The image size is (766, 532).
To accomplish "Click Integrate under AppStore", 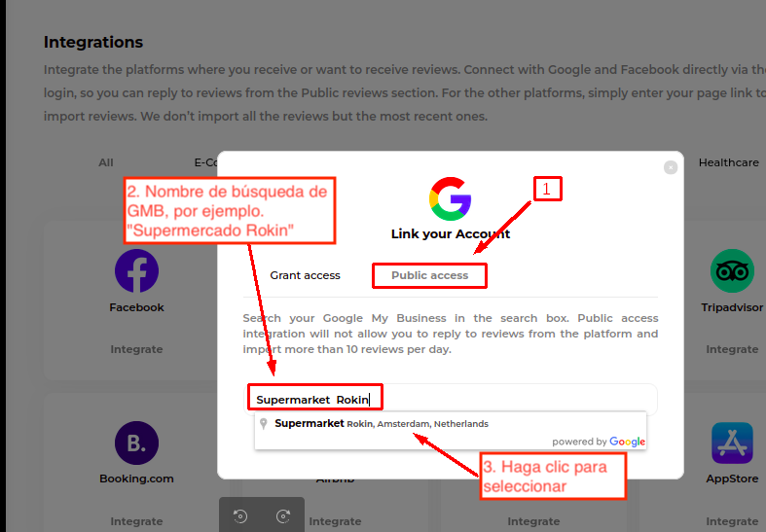I will click(x=732, y=521).
